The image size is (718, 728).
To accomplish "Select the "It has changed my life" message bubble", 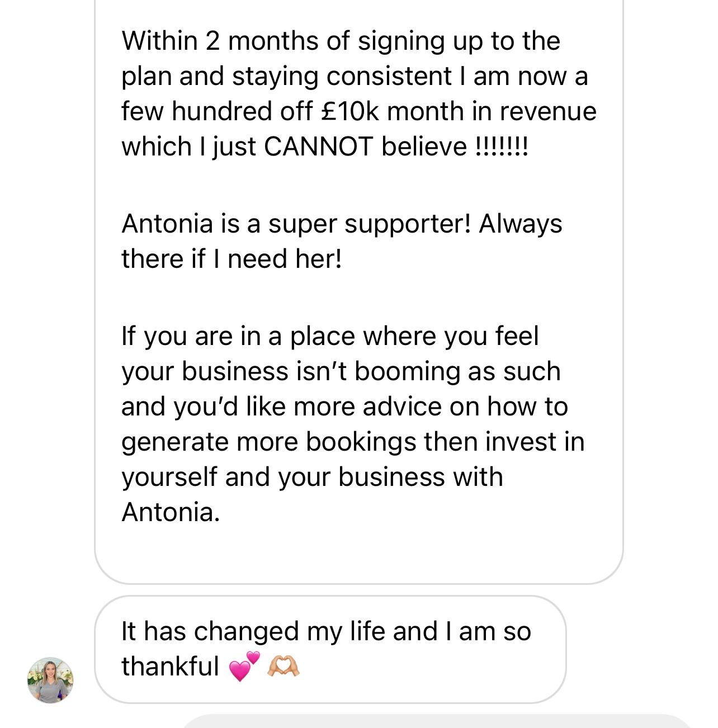I will [330, 649].
